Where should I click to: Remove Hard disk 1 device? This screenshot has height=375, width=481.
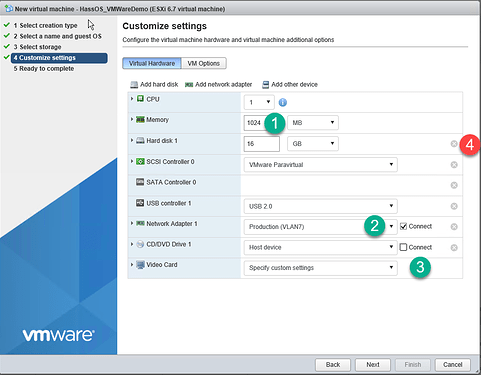click(x=454, y=144)
